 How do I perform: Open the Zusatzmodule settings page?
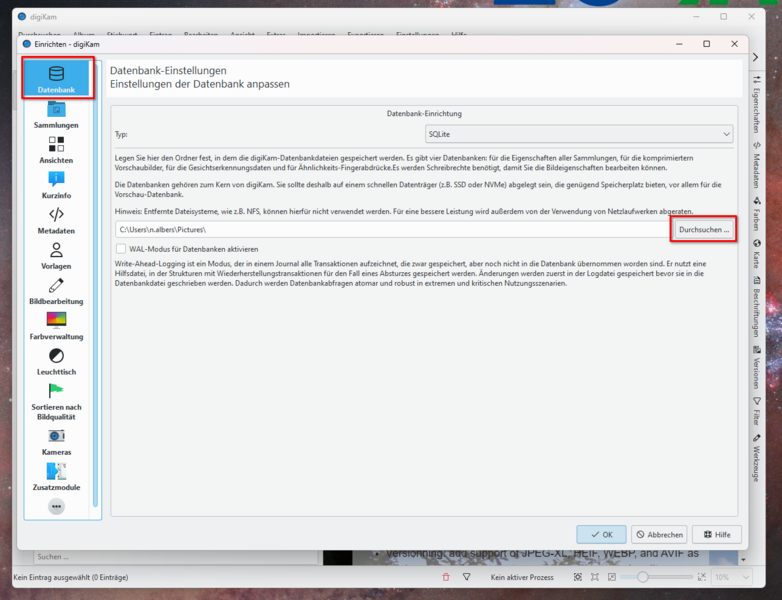coord(56,477)
